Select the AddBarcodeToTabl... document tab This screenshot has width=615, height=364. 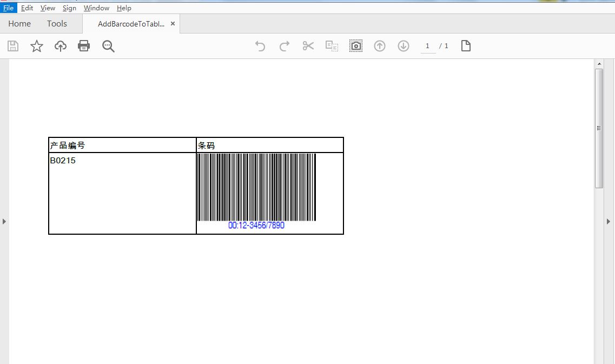[x=131, y=24]
